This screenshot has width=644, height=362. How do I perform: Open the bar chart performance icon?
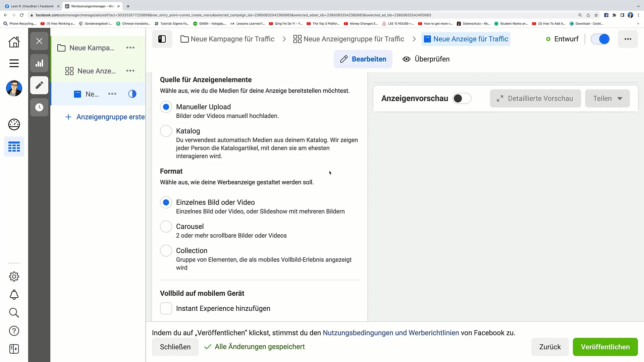[39, 63]
